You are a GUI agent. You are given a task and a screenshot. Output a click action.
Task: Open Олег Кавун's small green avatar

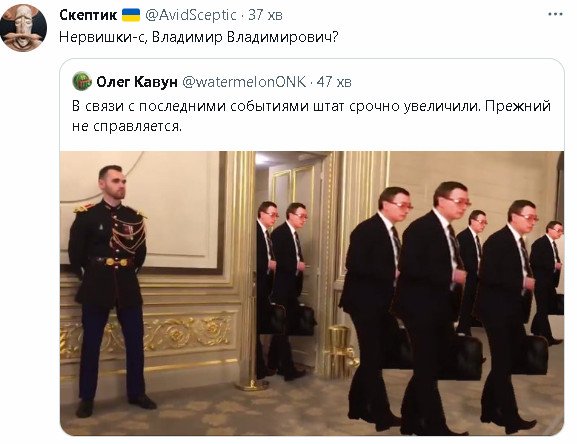coord(82,81)
